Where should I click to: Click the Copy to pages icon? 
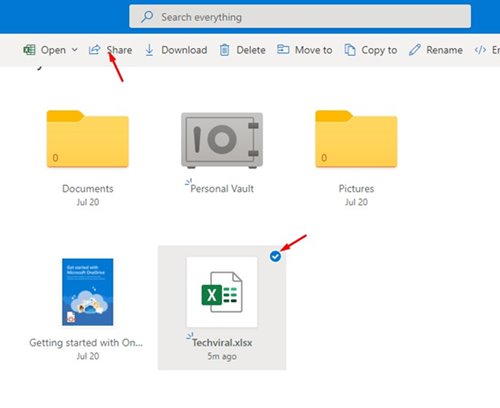(x=350, y=50)
